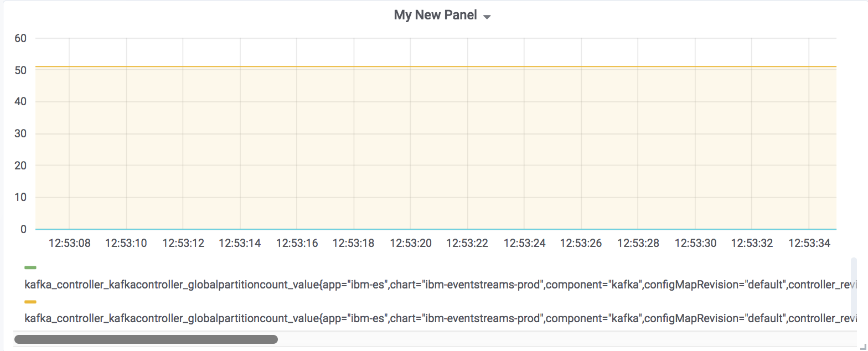
Task: Click the 10 value on the Y axis
Action: [21, 198]
